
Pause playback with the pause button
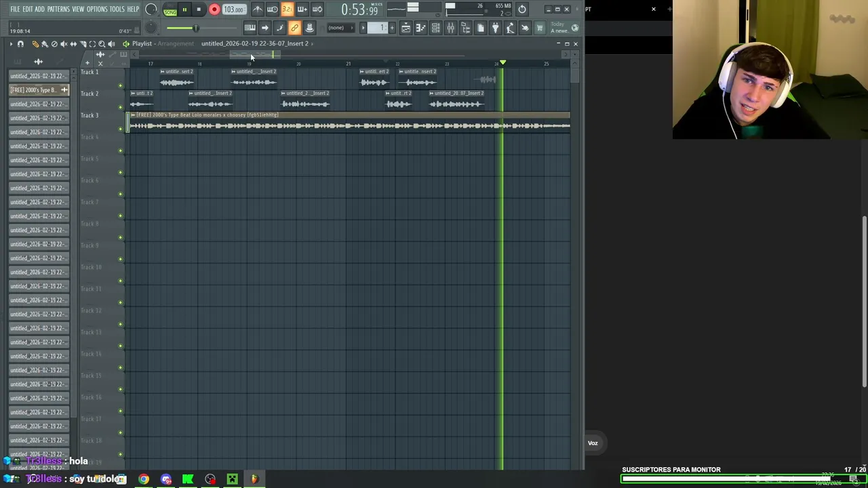point(184,9)
